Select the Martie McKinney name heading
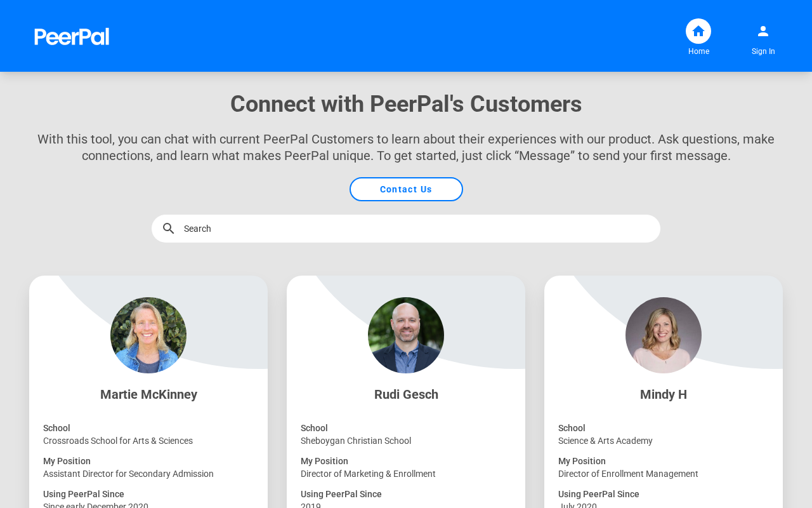 click(x=148, y=394)
